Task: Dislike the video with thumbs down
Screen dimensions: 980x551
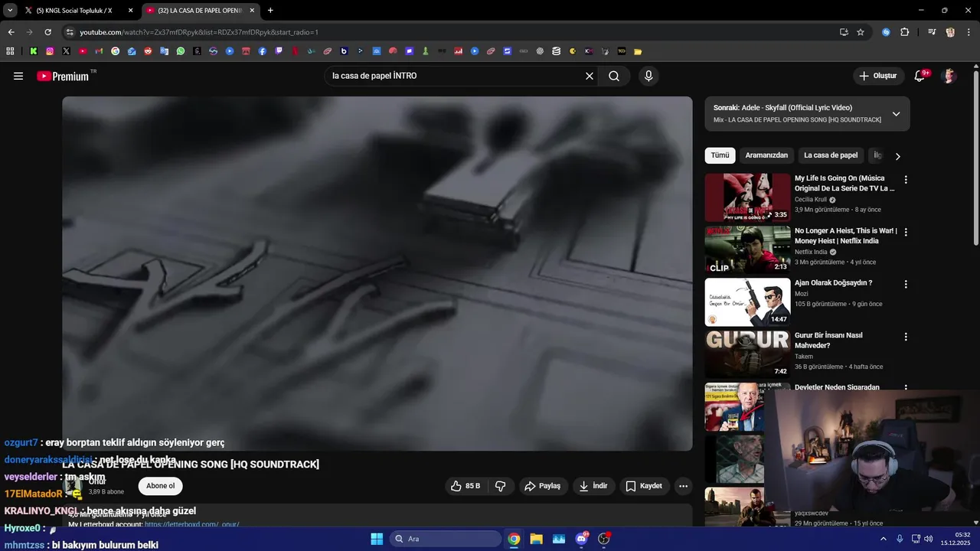Action: 501,486
